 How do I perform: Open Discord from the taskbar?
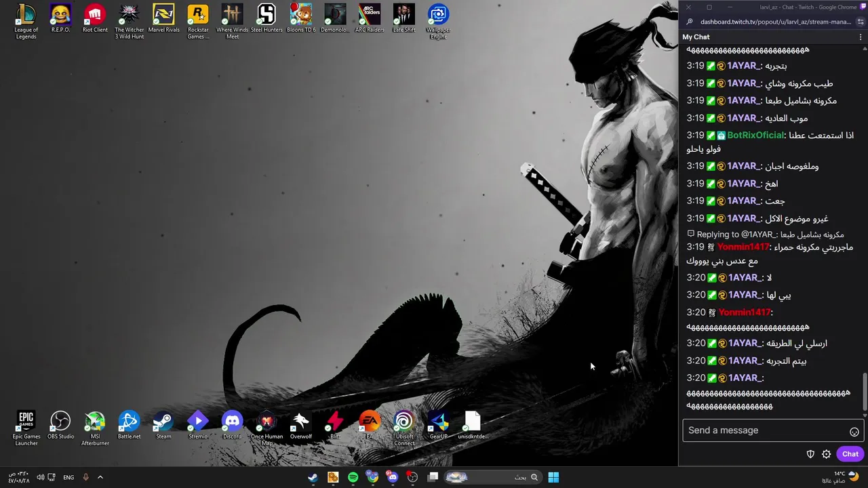[x=393, y=477]
